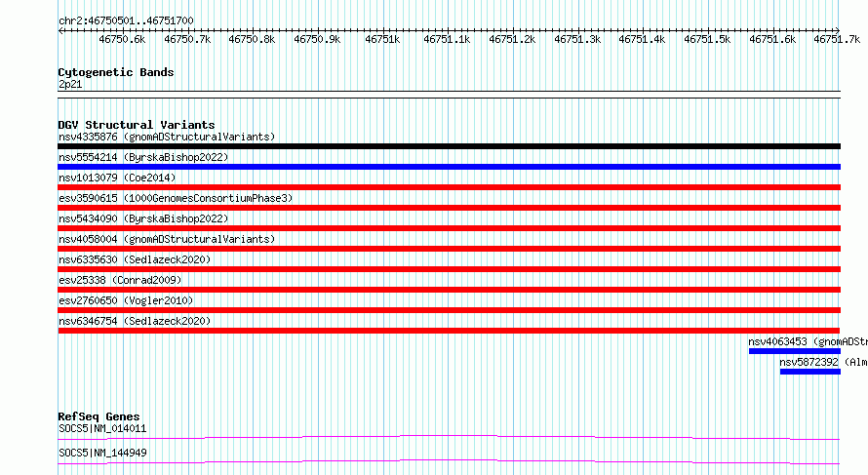The image size is (868, 475).
Task: Click the 46751.3k ruler tick label
Action: 577,39
